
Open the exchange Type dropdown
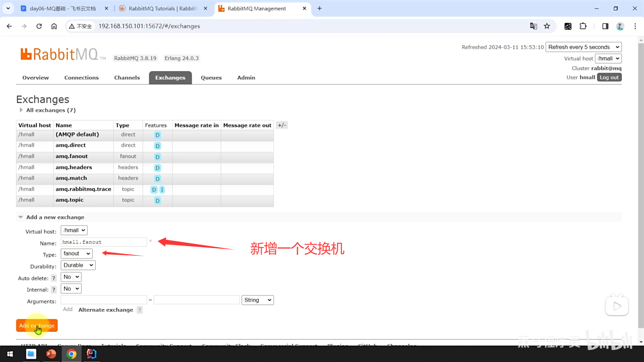pyautogui.click(x=76, y=254)
